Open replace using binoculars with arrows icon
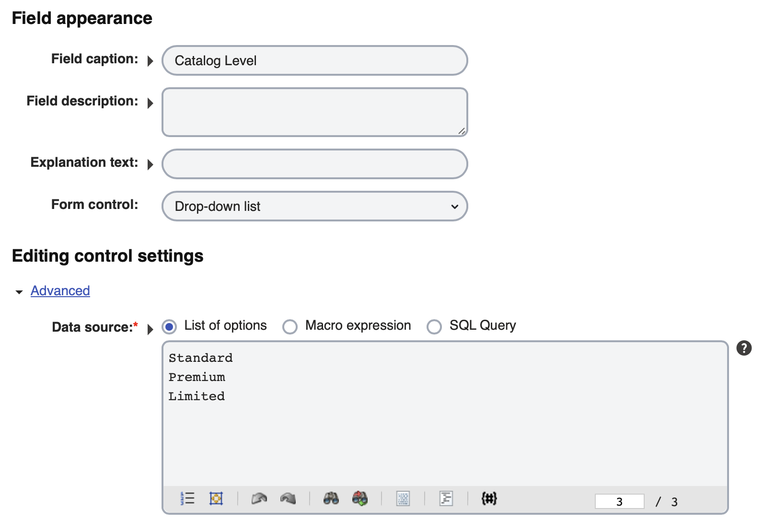This screenshot has width=764, height=532. [x=360, y=498]
